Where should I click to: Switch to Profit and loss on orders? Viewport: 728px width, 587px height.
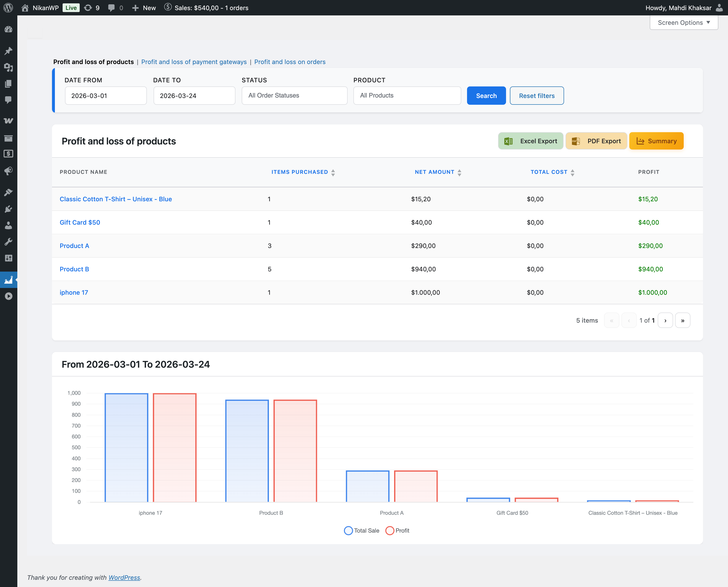[290, 62]
